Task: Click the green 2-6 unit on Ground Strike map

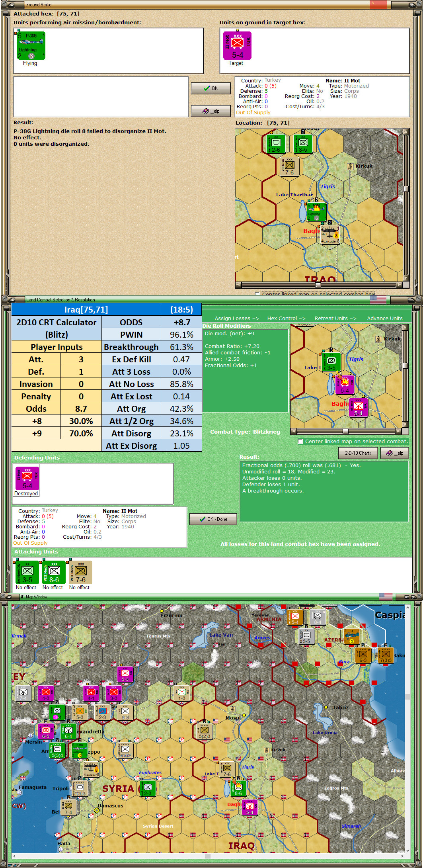Action: pos(276,143)
